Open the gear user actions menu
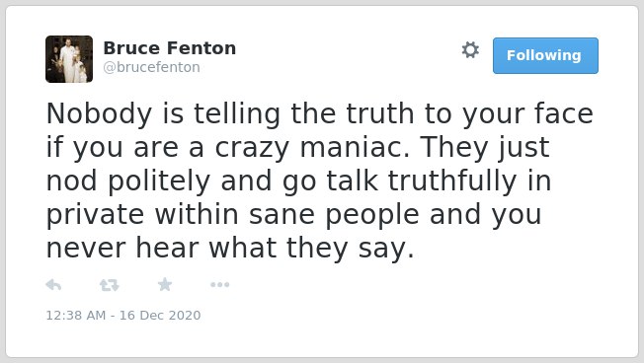The width and height of the screenshot is (644, 363). (470, 50)
